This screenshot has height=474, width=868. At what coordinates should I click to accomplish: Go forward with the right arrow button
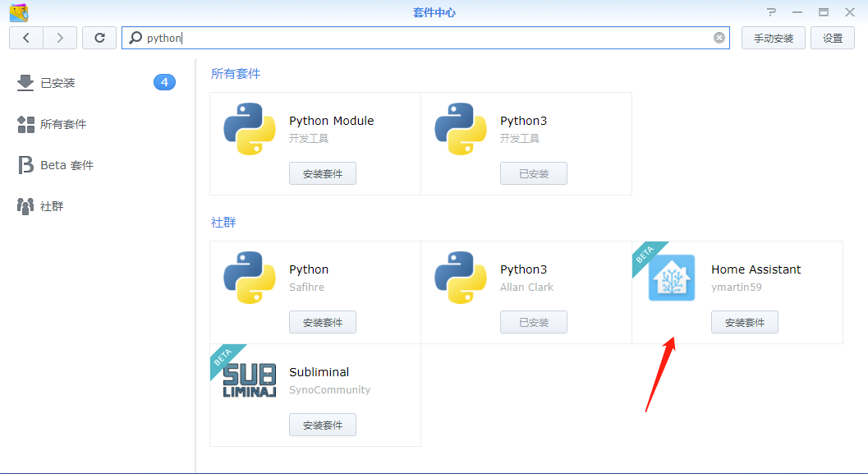[60, 38]
